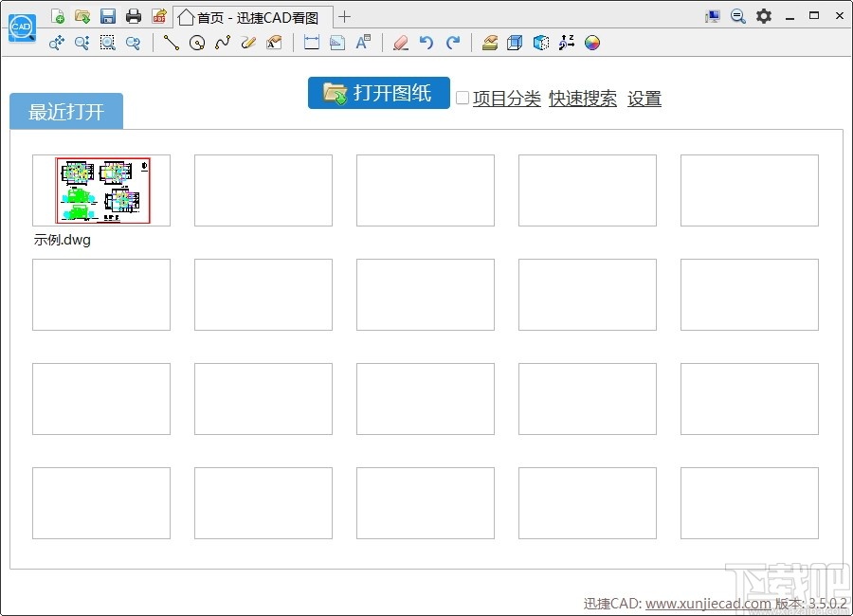The image size is (853, 616).
Task: Minimize the application window
Action: click(789, 17)
